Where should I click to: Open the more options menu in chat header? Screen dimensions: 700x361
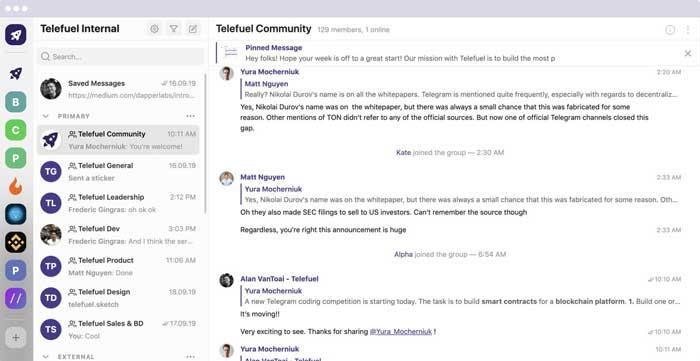(688, 29)
